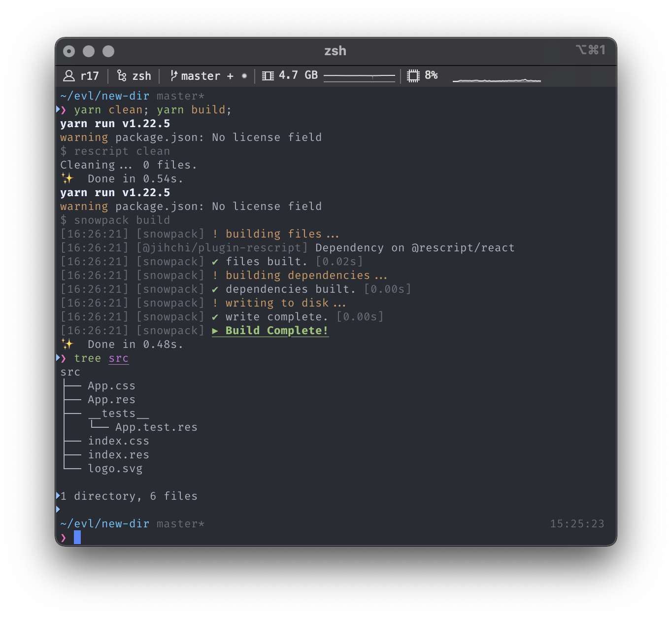
Task: Click the zoom window button
Action: click(x=108, y=51)
